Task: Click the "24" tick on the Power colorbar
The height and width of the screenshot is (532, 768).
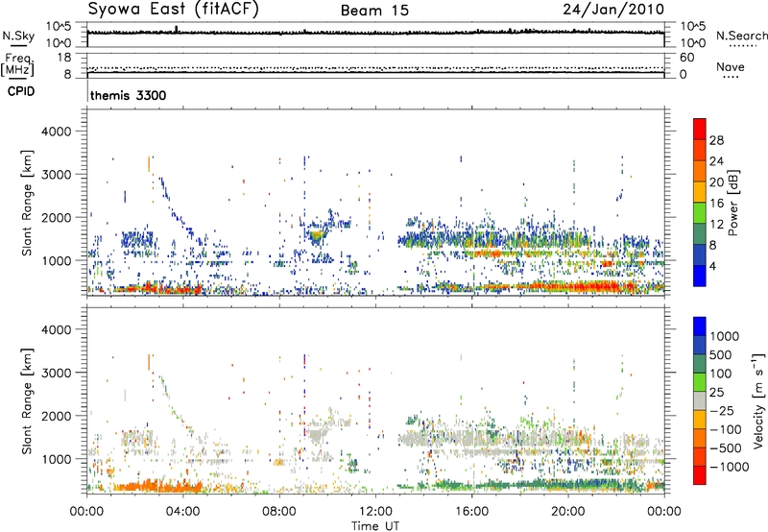Action: point(716,161)
